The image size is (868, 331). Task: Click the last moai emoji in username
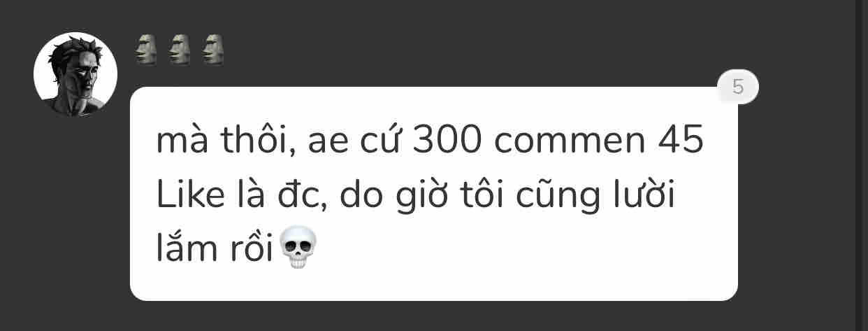point(213,50)
